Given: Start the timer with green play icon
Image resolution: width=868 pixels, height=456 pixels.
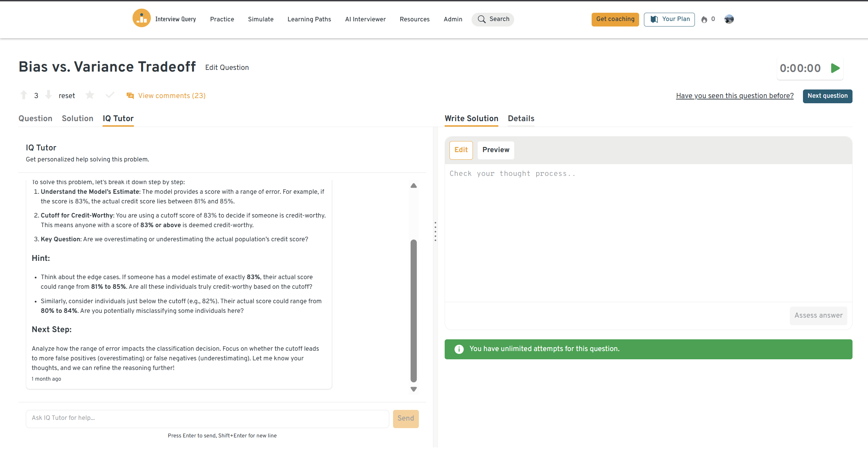Looking at the screenshot, I should tap(835, 68).
